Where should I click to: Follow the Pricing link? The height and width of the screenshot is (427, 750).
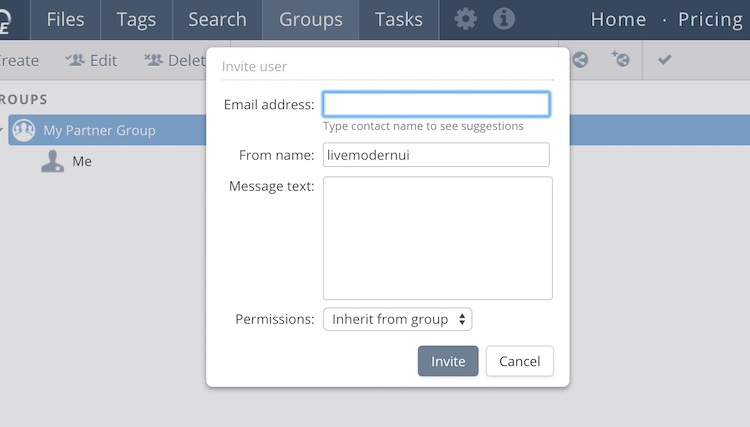click(710, 19)
